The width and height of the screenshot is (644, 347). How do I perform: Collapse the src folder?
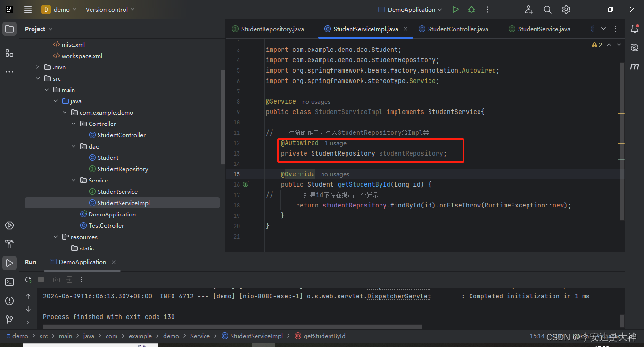click(x=38, y=79)
